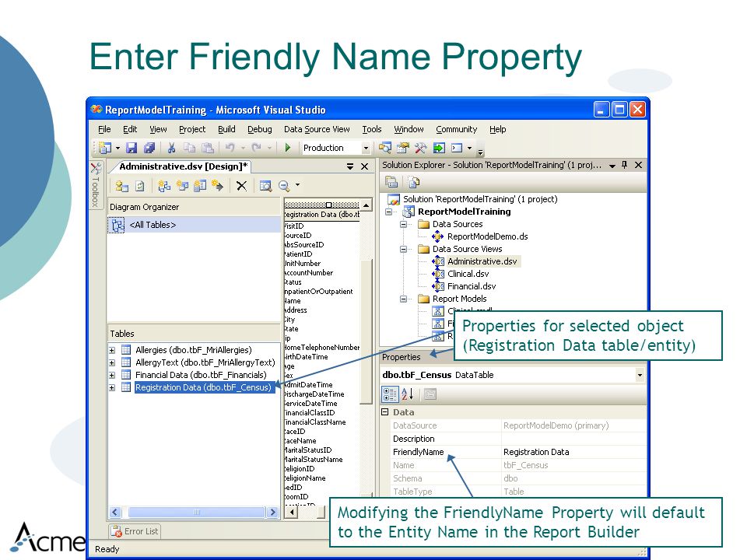This screenshot has height=560, width=747.
Task: Click New Diagram icon in DSV toolbar
Action: (x=164, y=186)
